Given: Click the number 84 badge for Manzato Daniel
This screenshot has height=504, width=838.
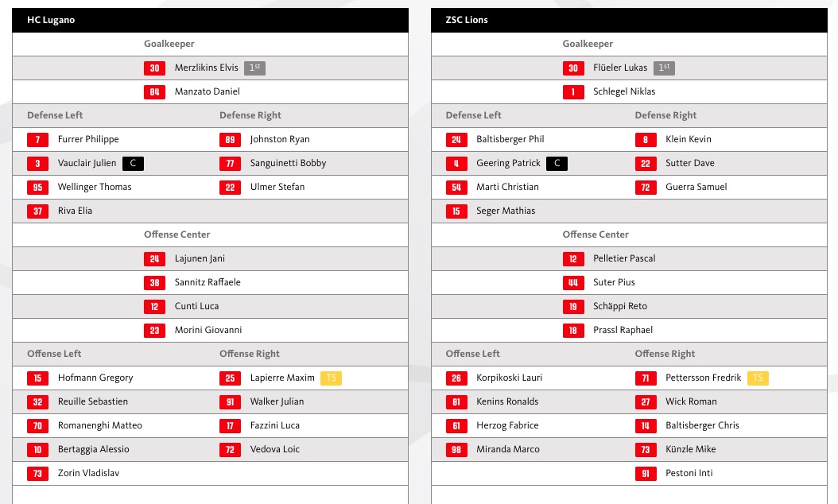Looking at the screenshot, I should click(154, 92).
